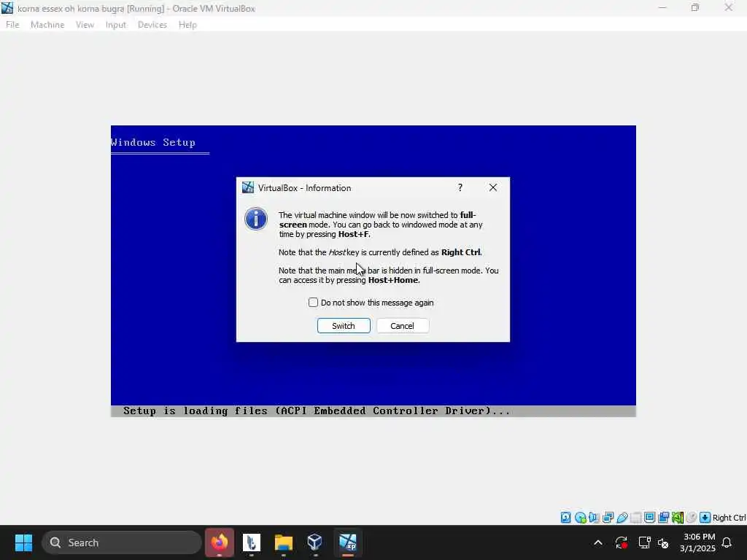Open Firefox from the taskbar
This screenshot has height=560, width=747.
[220, 542]
